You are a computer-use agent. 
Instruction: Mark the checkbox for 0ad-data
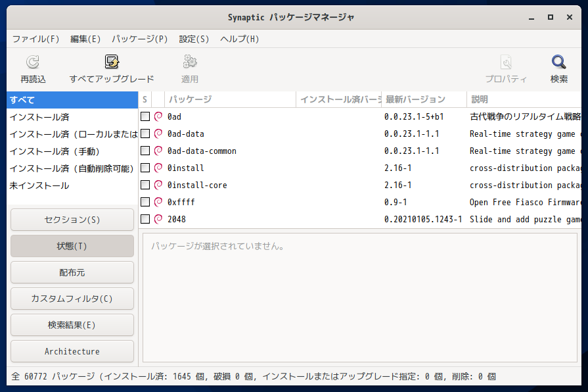pyautogui.click(x=145, y=134)
